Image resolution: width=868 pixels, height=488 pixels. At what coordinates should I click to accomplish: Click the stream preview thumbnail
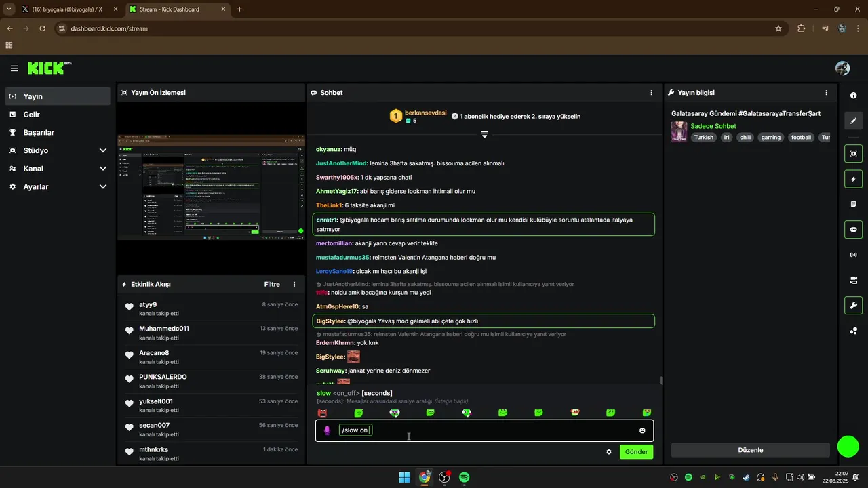point(211,187)
